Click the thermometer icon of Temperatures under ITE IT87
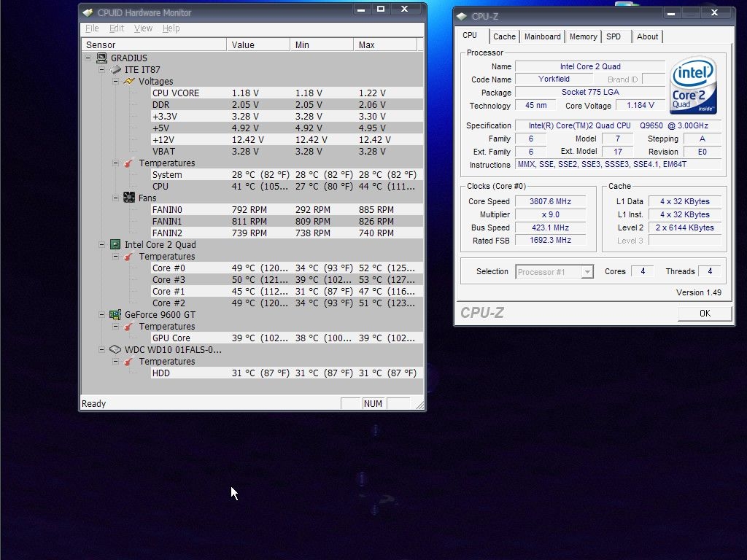The width and height of the screenshot is (747, 560). 129,163
